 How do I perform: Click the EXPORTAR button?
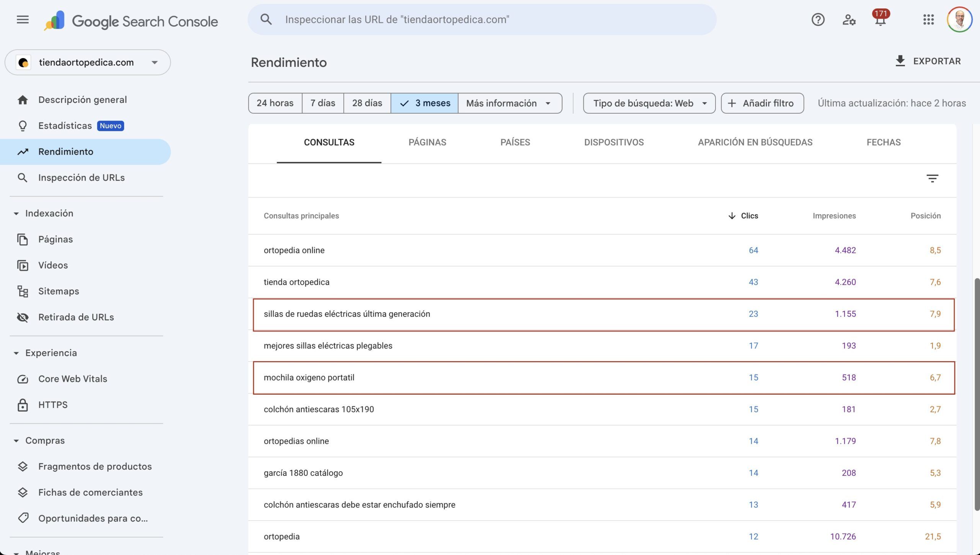pos(928,61)
